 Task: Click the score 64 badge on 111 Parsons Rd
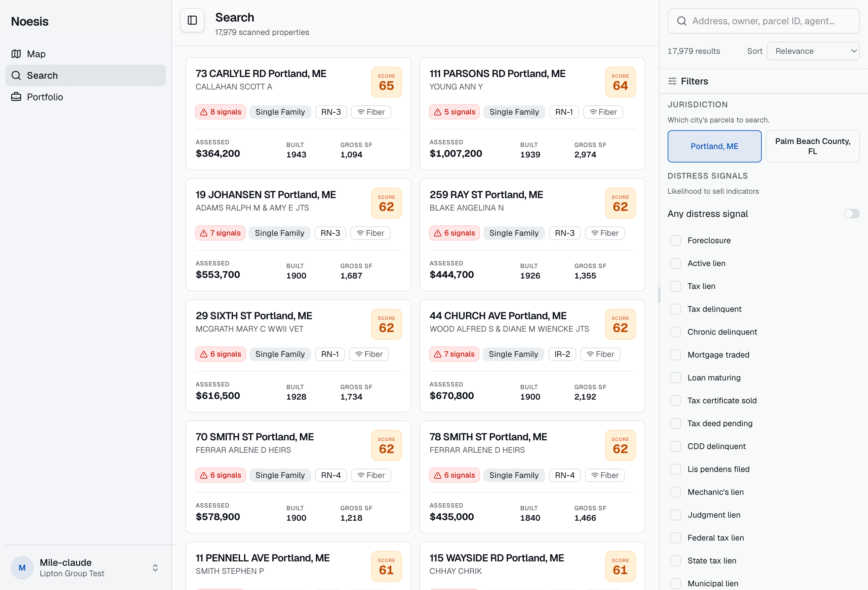tap(620, 82)
